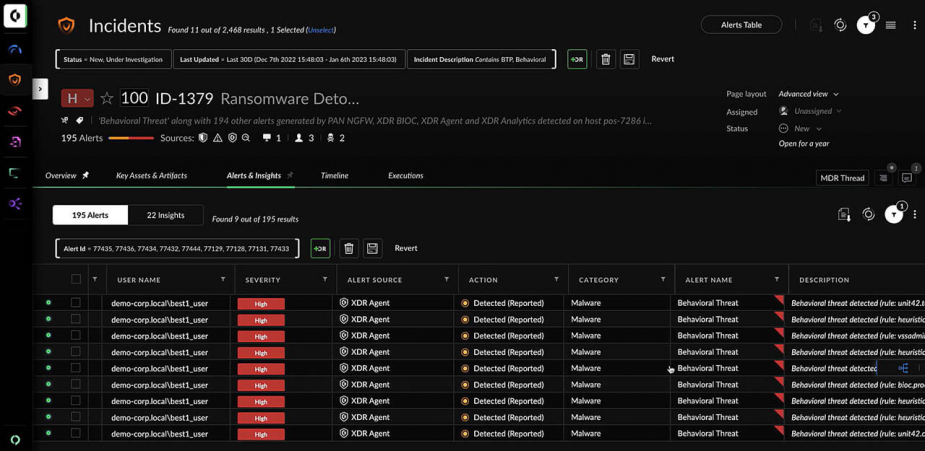The height and width of the screenshot is (451, 925).
Task: Open Severity column filter arrow
Action: pos(324,279)
